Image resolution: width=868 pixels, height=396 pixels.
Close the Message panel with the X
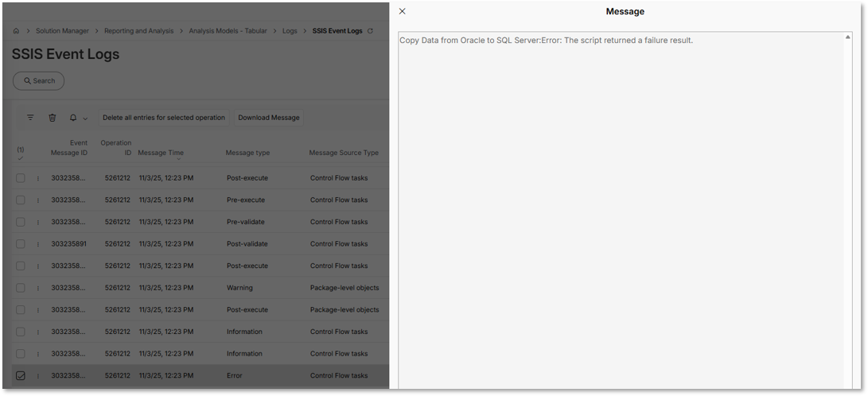click(403, 11)
